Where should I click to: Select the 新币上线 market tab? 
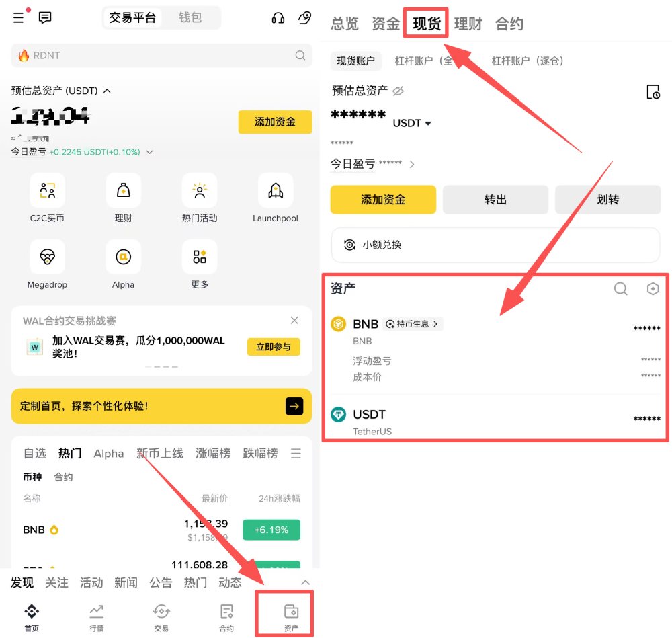[x=160, y=453]
